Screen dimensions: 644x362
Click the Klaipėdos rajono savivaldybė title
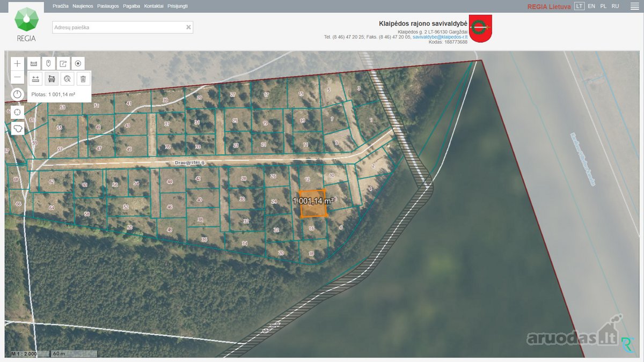coord(423,24)
